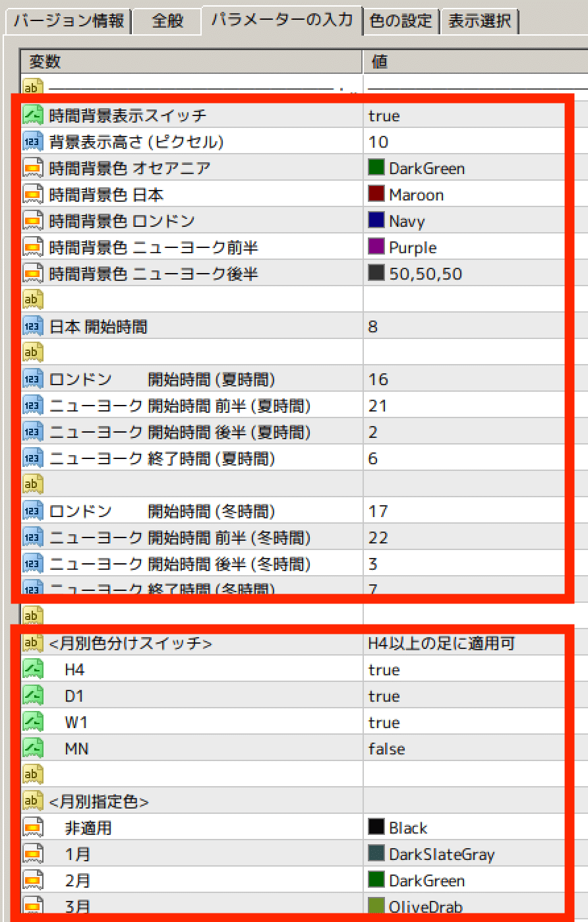The width and height of the screenshot is (588, 922).
Task: Select the 1月 row label
Action: (x=78, y=855)
